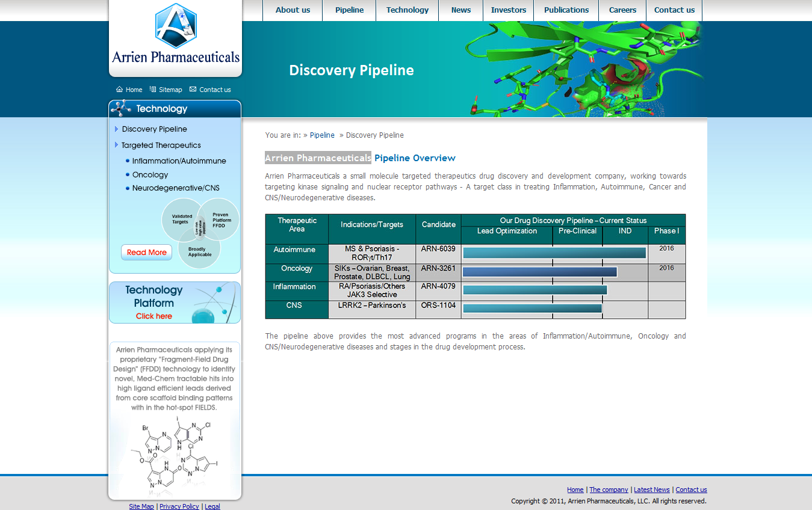This screenshot has height=510, width=812.
Task: Click candidate ORS-1104 cell
Action: [x=438, y=309]
